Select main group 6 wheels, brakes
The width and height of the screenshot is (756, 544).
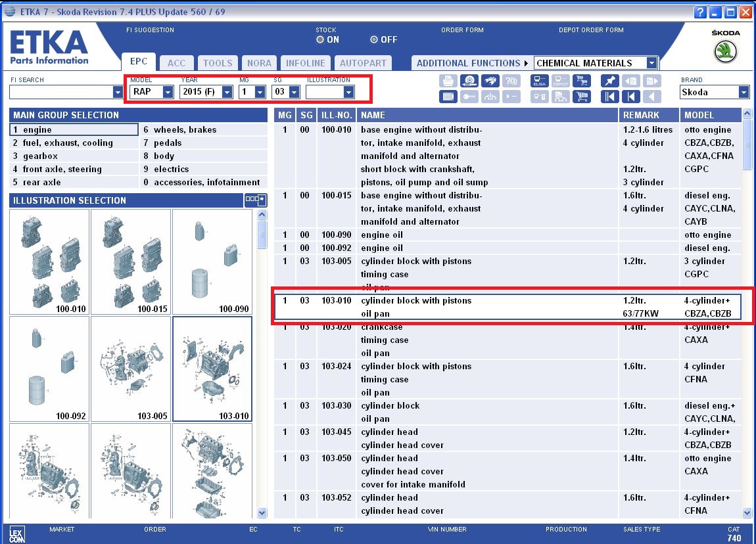(x=204, y=129)
